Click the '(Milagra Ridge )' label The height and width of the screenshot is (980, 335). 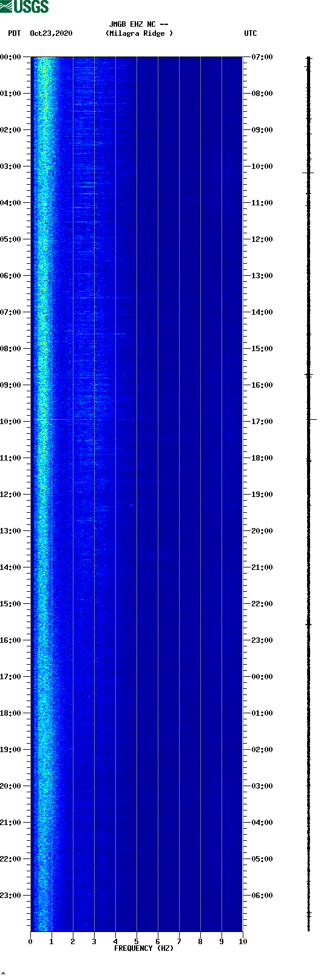139,33
